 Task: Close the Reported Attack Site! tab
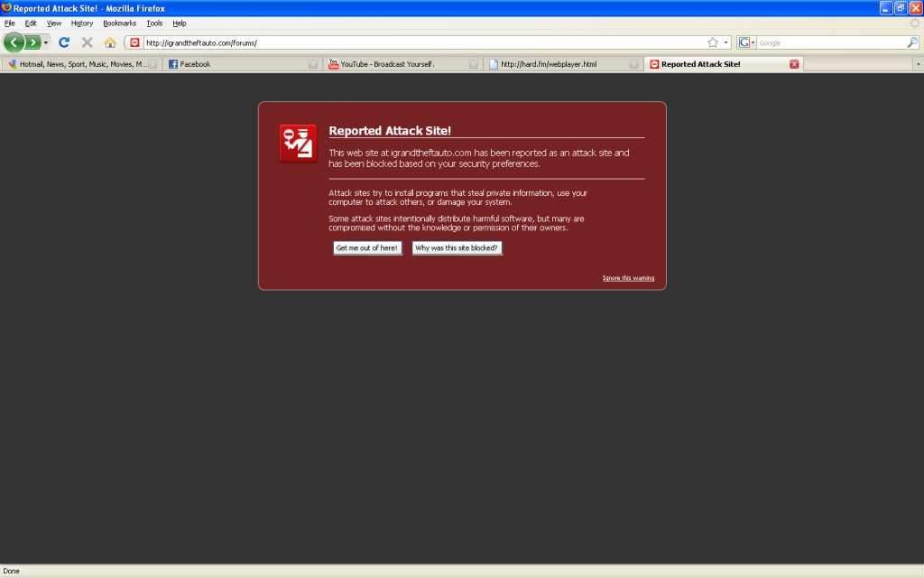[794, 64]
